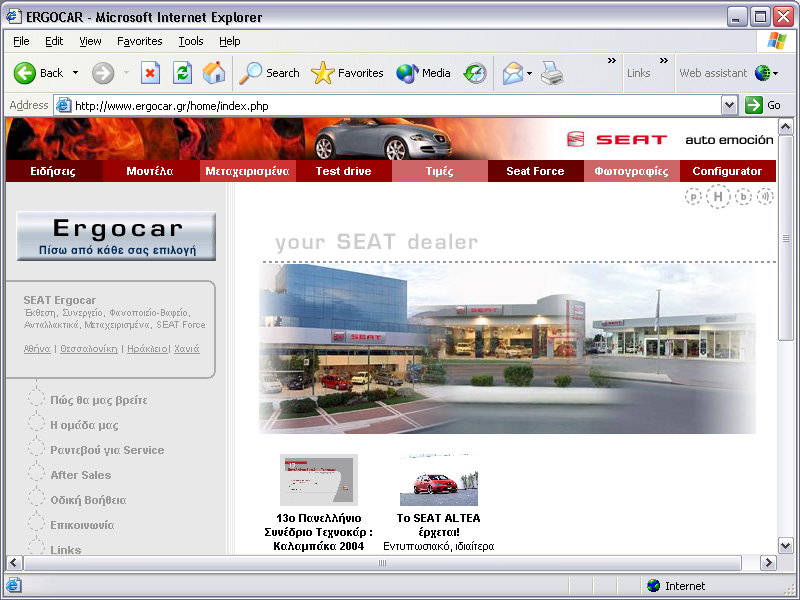Image resolution: width=800 pixels, height=600 pixels.
Task: Open the Web assistant dropdown arrow
Action: [x=776, y=73]
